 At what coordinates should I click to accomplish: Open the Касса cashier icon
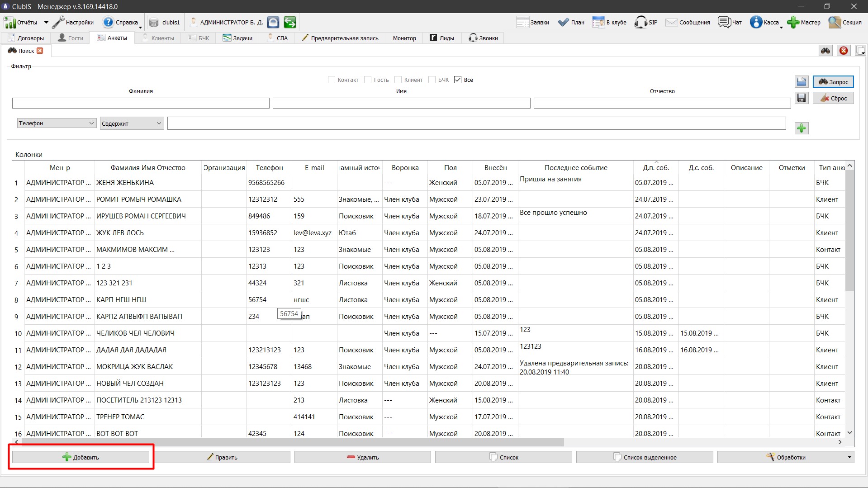756,22
